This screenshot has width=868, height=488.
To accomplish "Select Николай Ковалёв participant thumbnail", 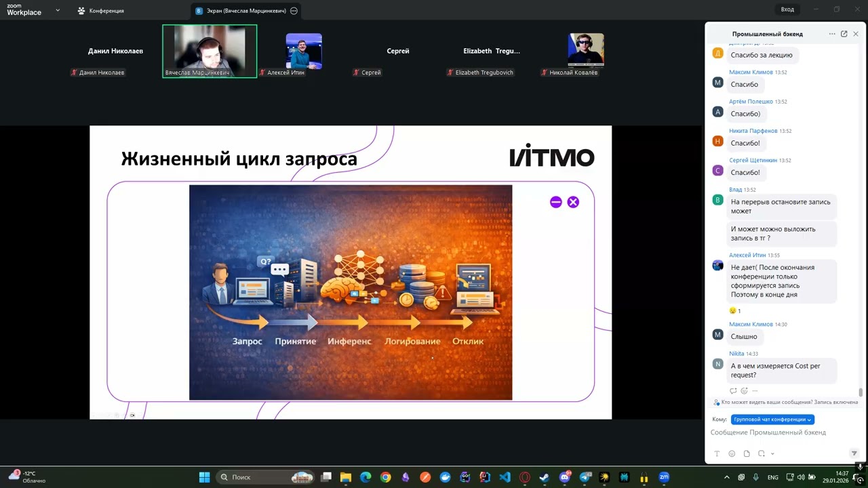I will click(x=586, y=52).
